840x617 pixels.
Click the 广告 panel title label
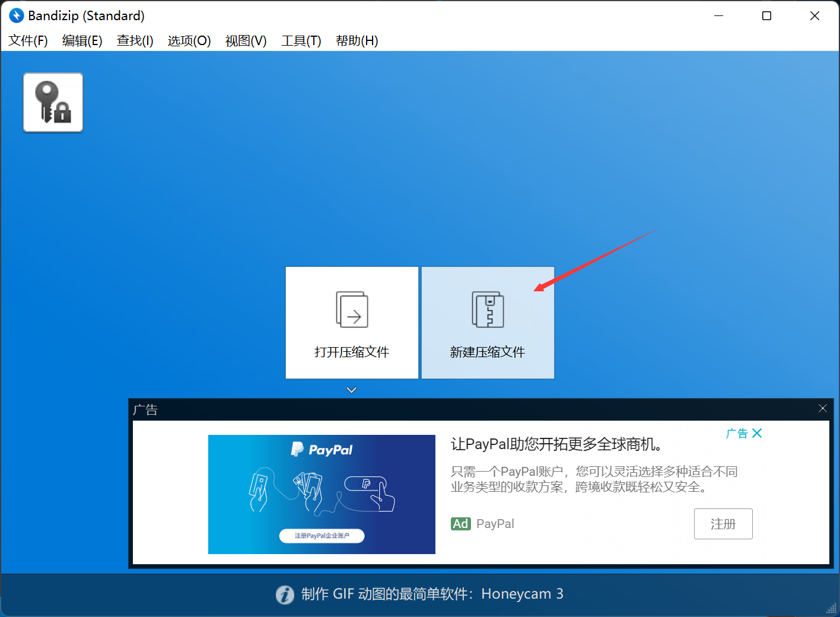pyautogui.click(x=145, y=409)
